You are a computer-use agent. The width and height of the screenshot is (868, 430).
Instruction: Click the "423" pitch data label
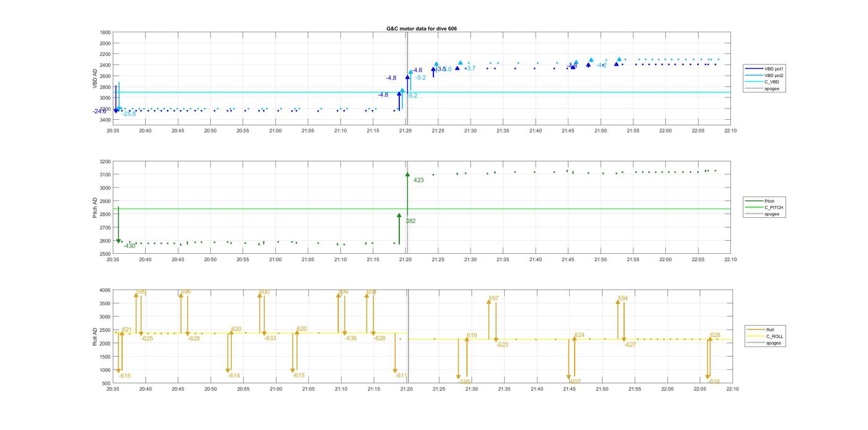419,181
